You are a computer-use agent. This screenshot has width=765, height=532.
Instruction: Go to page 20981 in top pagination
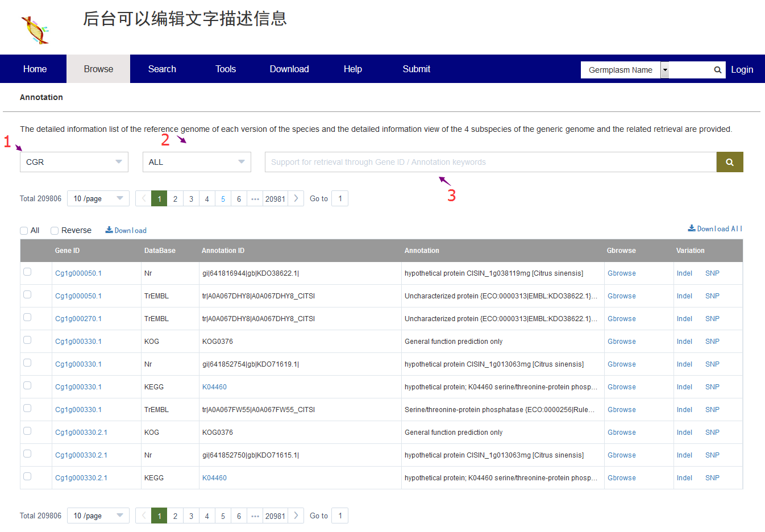(x=275, y=199)
